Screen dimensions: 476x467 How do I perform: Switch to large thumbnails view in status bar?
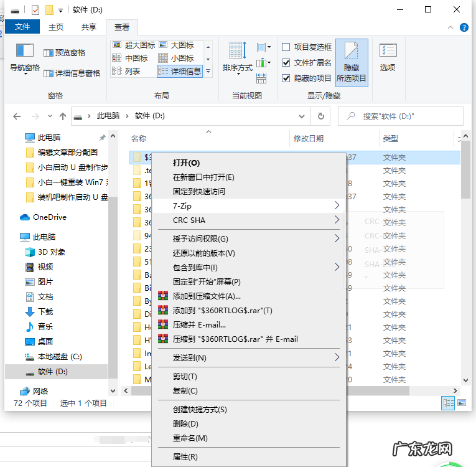click(x=462, y=403)
